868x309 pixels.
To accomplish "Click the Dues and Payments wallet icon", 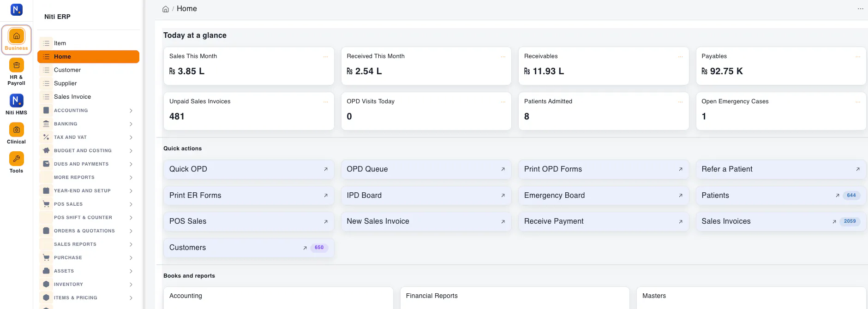I will (46, 164).
